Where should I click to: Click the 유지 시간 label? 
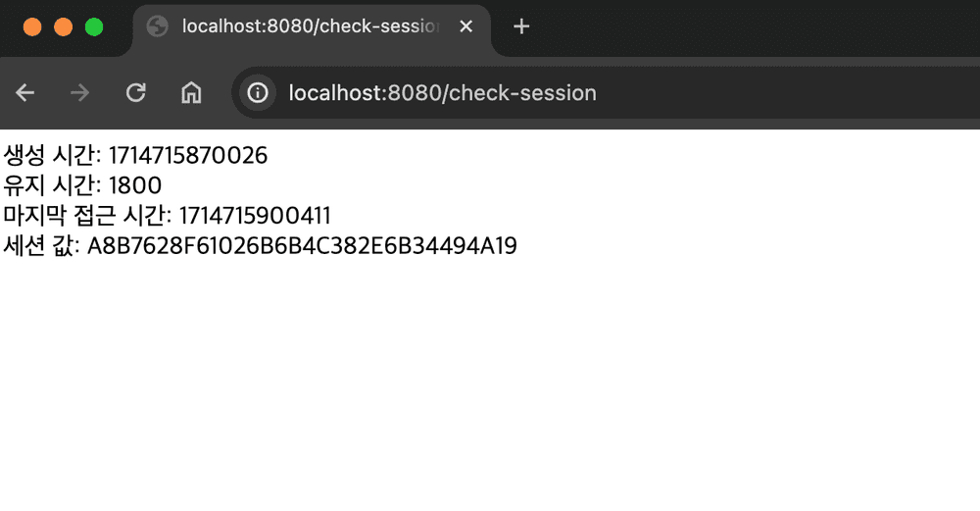(52, 185)
